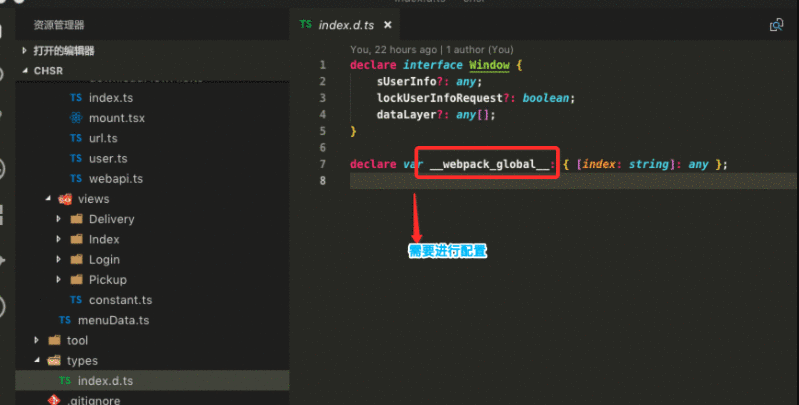The width and height of the screenshot is (799, 405).
Task: Click the types folder icon
Action: (x=54, y=361)
